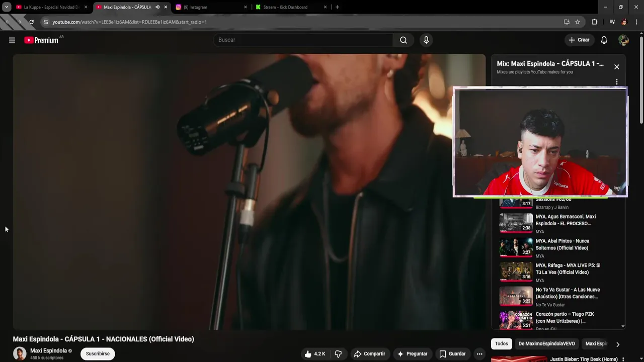
Task: Open the YouTube account avatar menu
Action: (x=624, y=40)
